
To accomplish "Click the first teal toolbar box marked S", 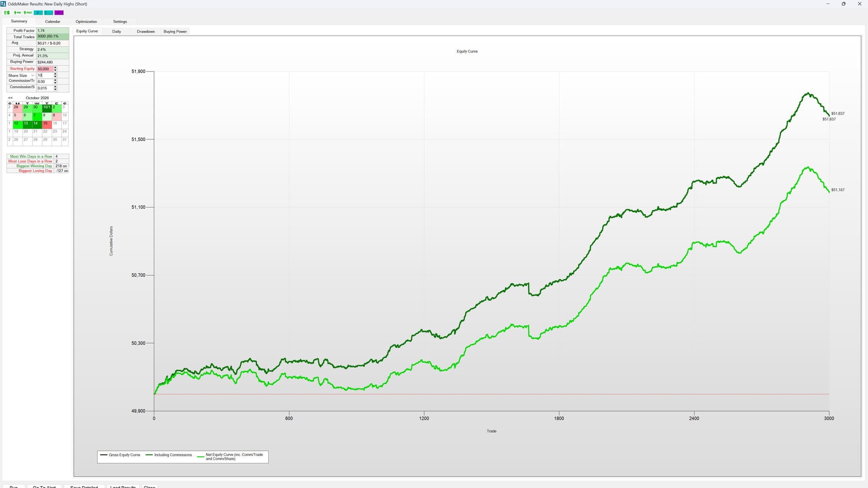I will 38,13.
